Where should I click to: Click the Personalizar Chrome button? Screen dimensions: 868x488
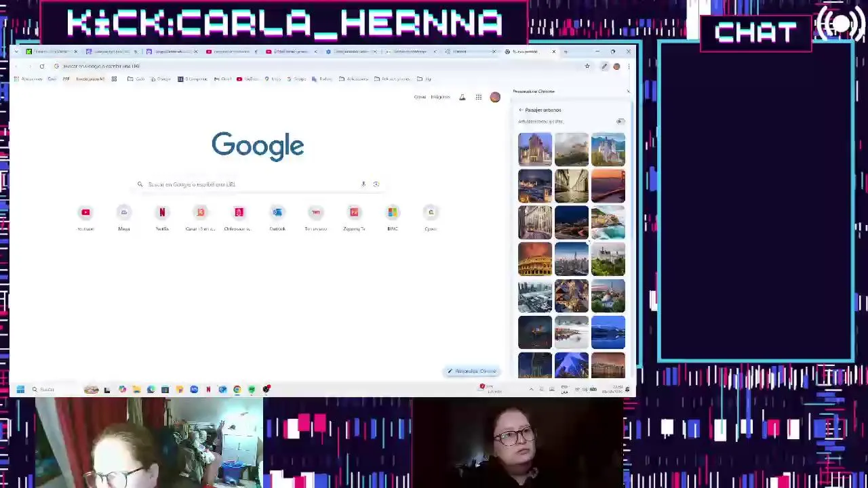click(x=472, y=371)
